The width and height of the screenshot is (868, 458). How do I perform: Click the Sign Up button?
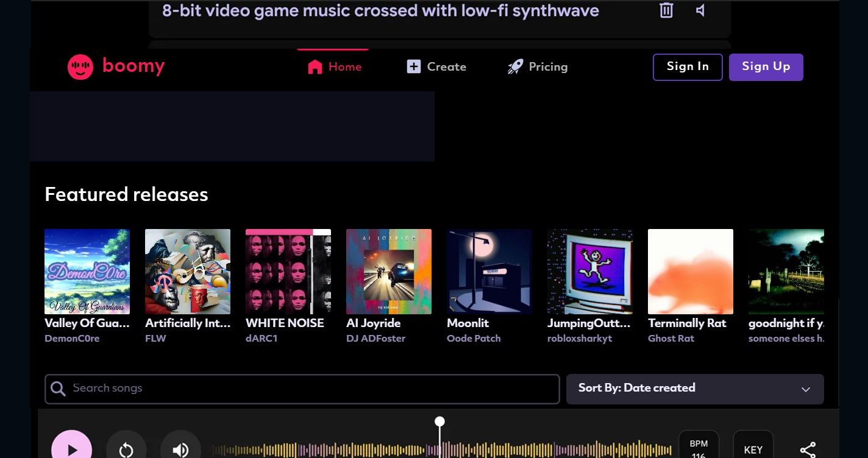[x=766, y=67]
